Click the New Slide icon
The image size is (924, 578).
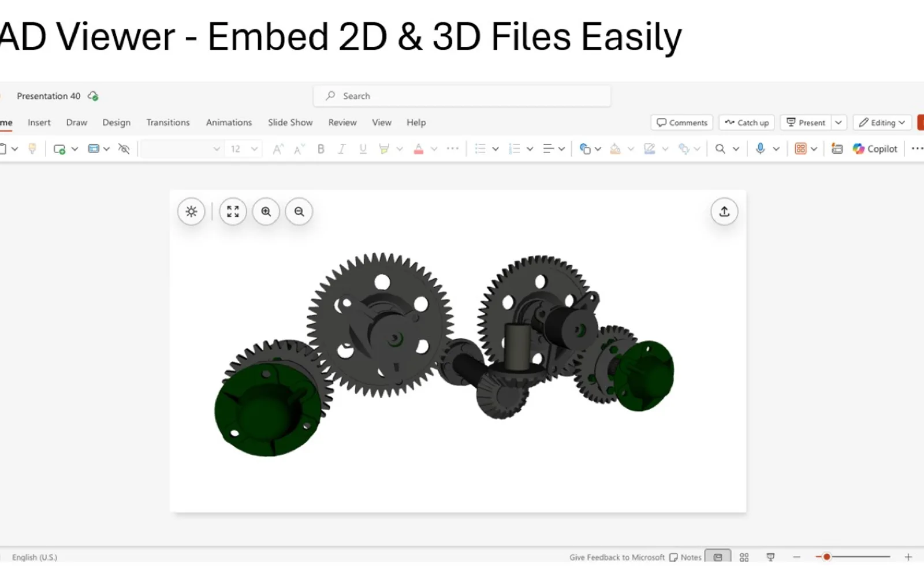pyautogui.click(x=59, y=149)
